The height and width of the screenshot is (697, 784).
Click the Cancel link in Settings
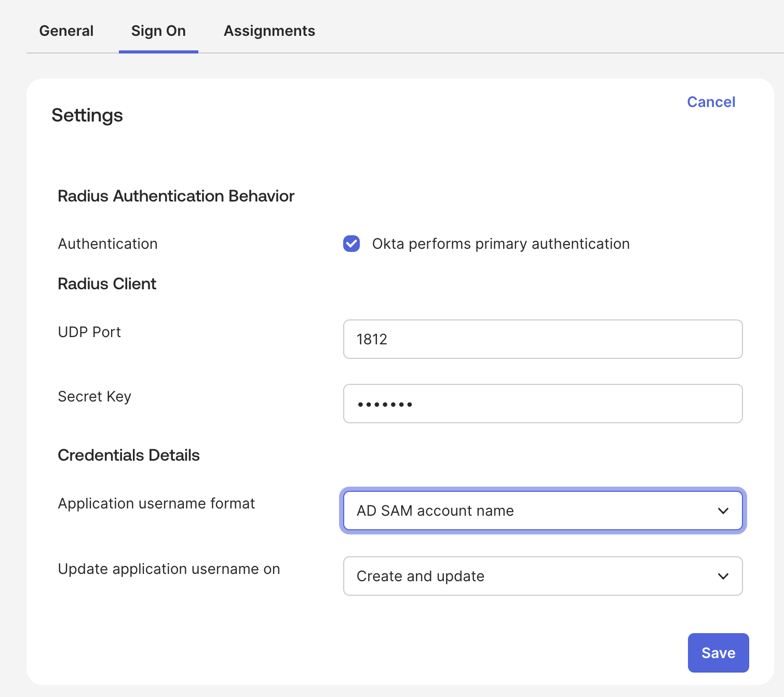pos(711,102)
